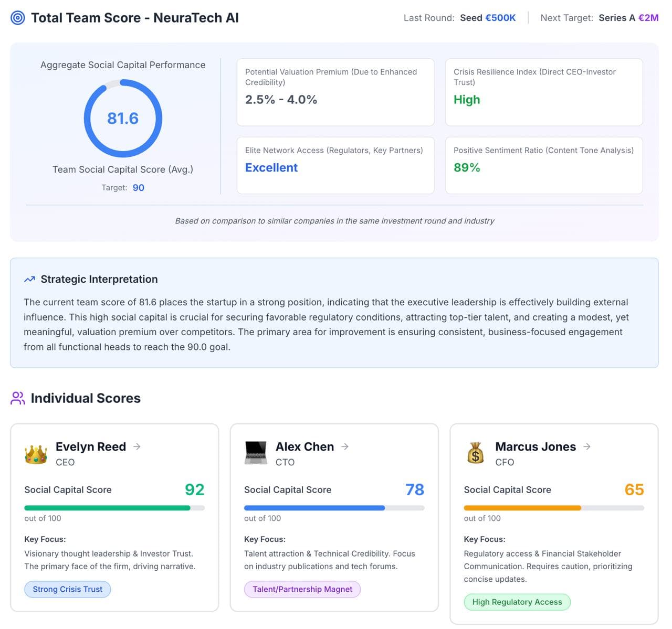
Task: Click the target icon beside Total Team Score
Action: (17, 17)
